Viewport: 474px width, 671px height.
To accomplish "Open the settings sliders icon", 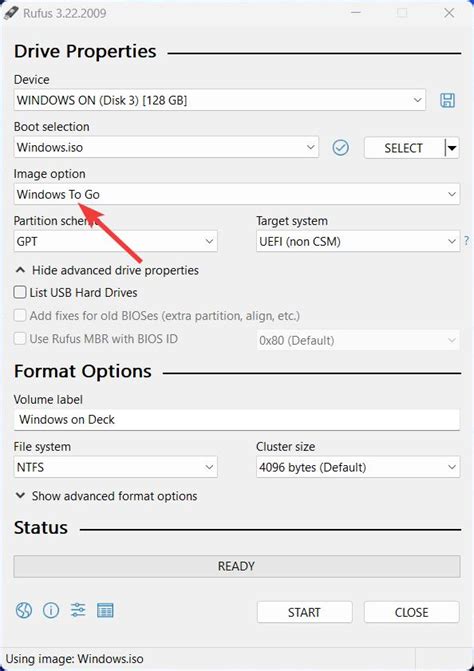I will pos(78,610).
